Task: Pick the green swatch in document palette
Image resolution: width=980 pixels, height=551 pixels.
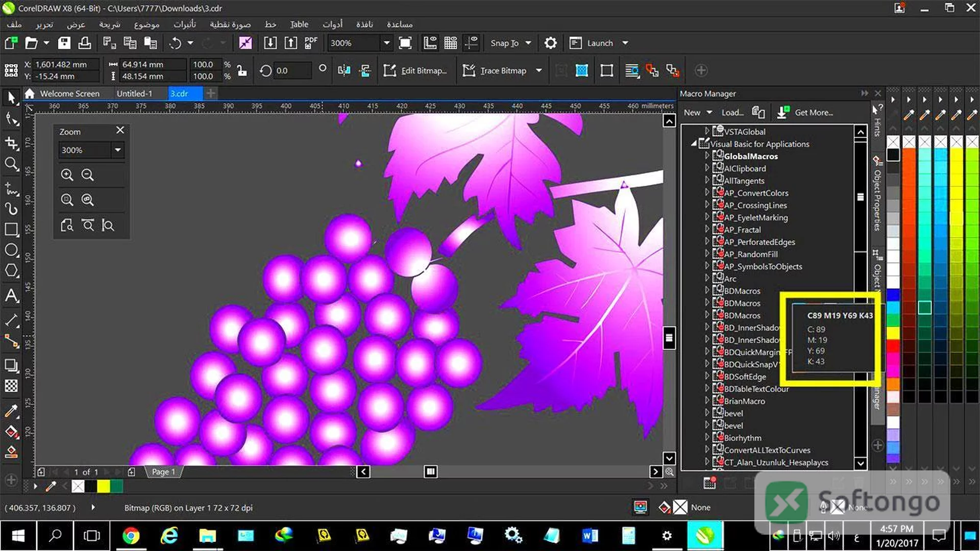Action: point(116,486)
